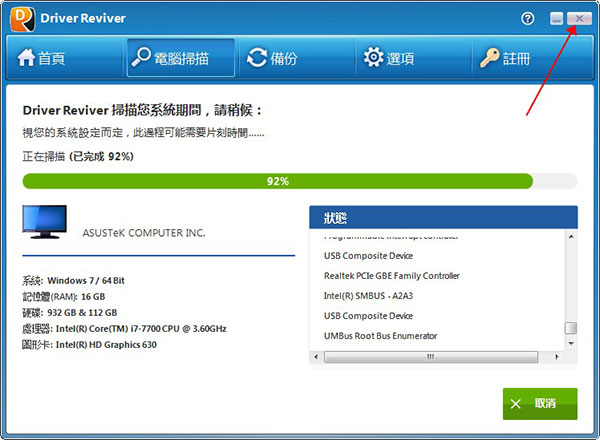Go to the 首頁 home tab
The height and width of the screenshot is (440, 600).
(64, 58)
